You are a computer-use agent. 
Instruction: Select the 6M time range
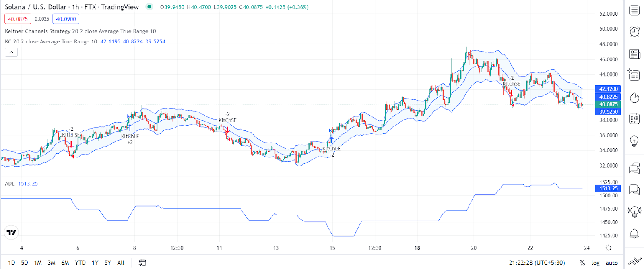[x=65, y=263]
